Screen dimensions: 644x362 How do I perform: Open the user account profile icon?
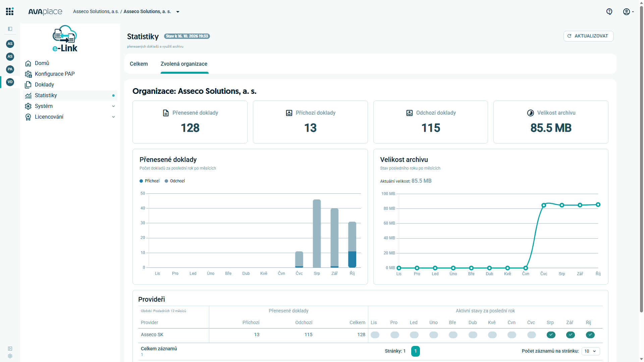coord(626,12)
